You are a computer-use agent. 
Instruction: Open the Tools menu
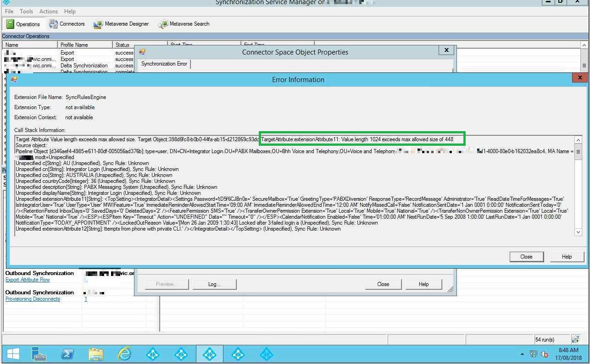pos(26,11)
